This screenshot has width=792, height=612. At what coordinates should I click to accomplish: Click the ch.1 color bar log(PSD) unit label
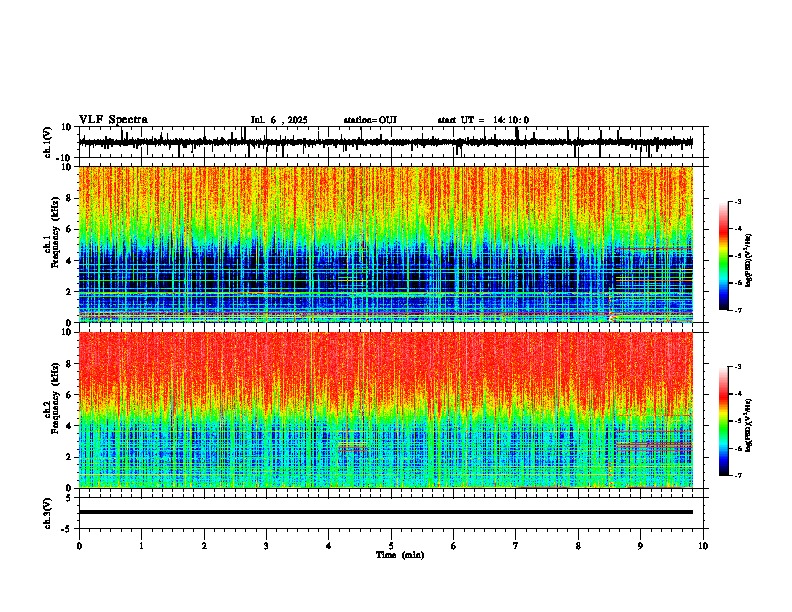tap(749, 261)
